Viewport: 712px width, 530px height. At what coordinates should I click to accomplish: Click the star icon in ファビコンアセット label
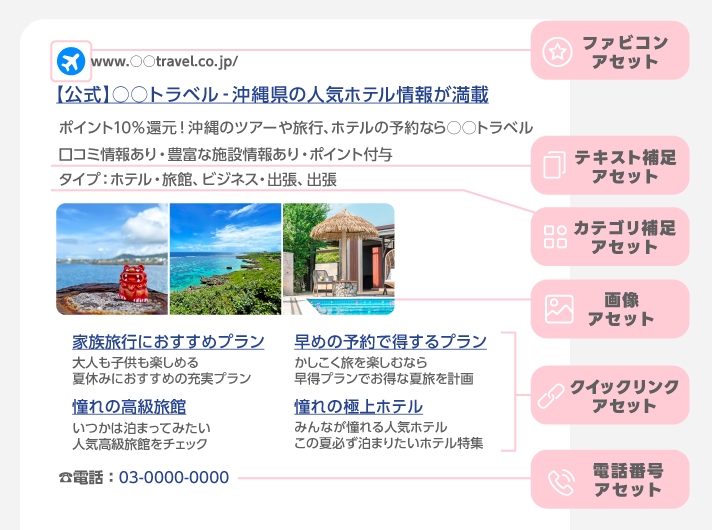[x=557, y=52]
